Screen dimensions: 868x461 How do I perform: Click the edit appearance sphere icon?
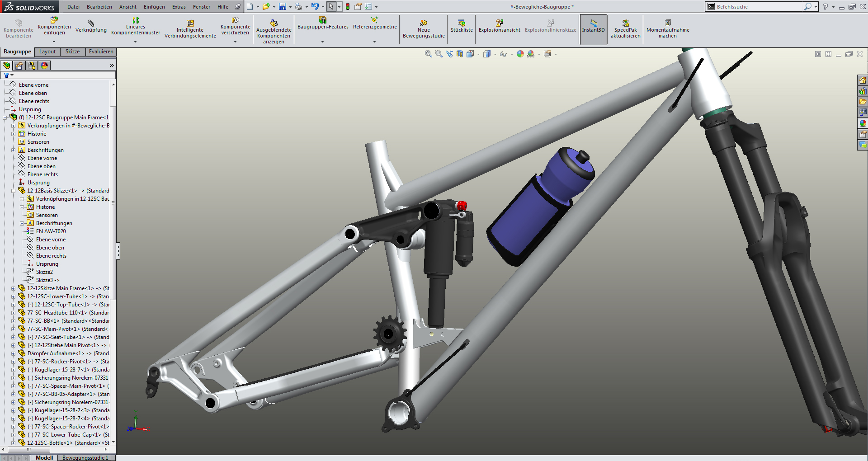click(x=520, y=54)
